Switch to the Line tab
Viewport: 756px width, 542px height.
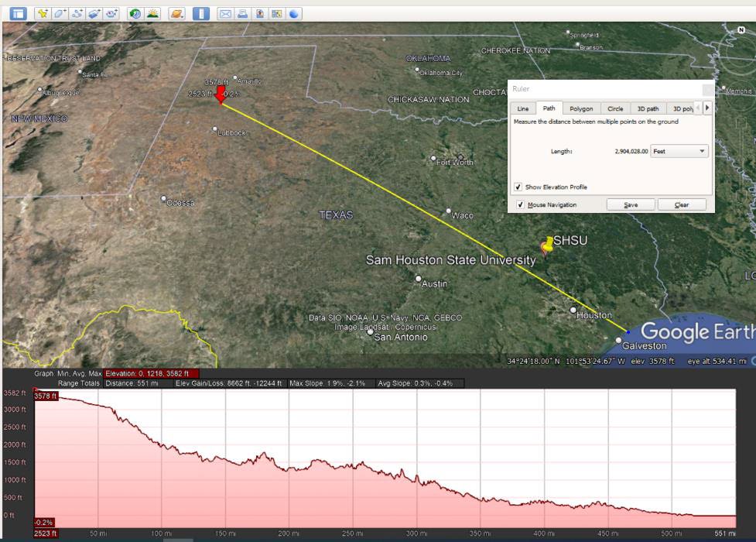click(x=522, y=108)
